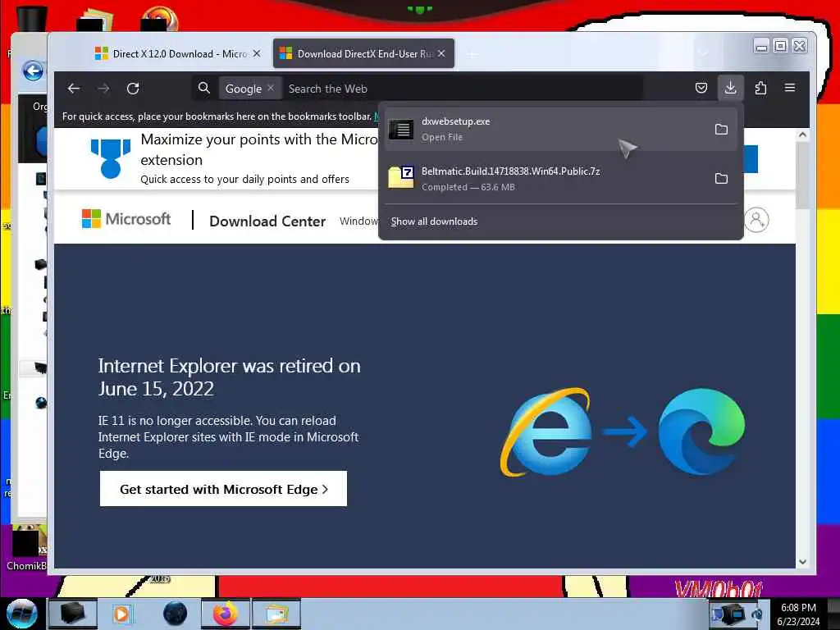The height and width of the screenshot is (630, 840).
Task: Close the Download DirectX End-User tab
Action: (x=441, y=53)
